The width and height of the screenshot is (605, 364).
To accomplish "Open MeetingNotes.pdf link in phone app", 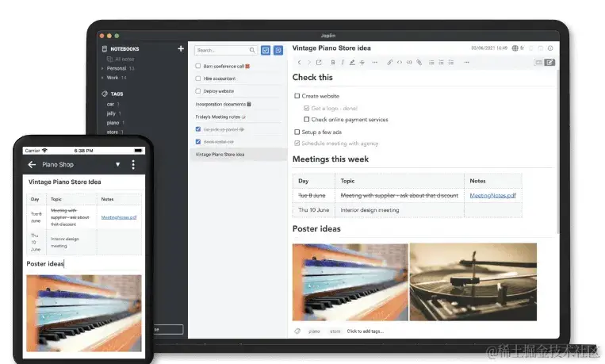I will pos(119,217).
